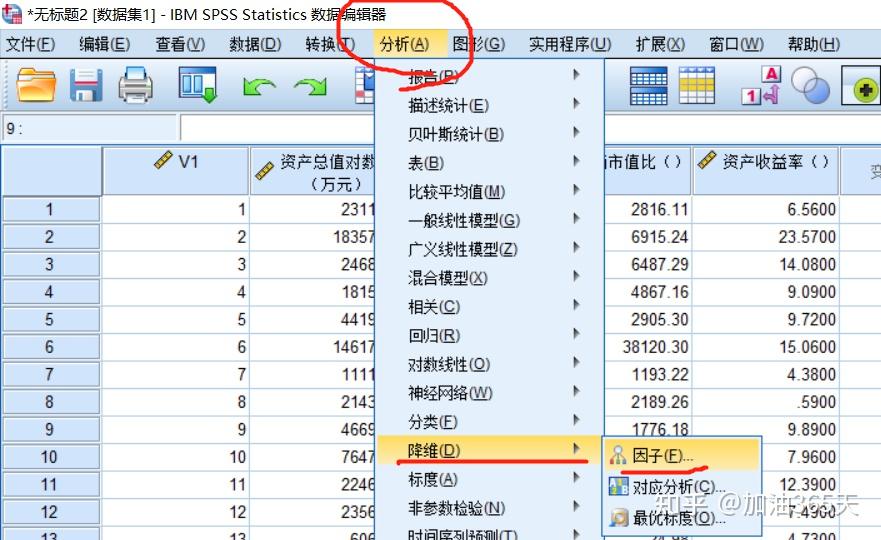Click the ruler icon beside V1
Viewport: 881px width, 540px height.
pos(163,160)
